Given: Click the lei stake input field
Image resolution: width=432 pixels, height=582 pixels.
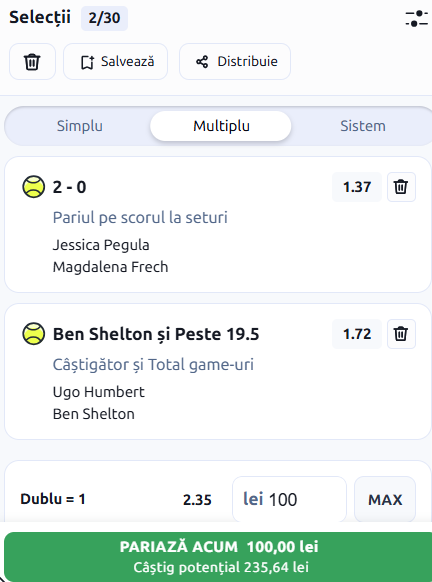Looking at the screenshot, I should [x=289, y=499].
